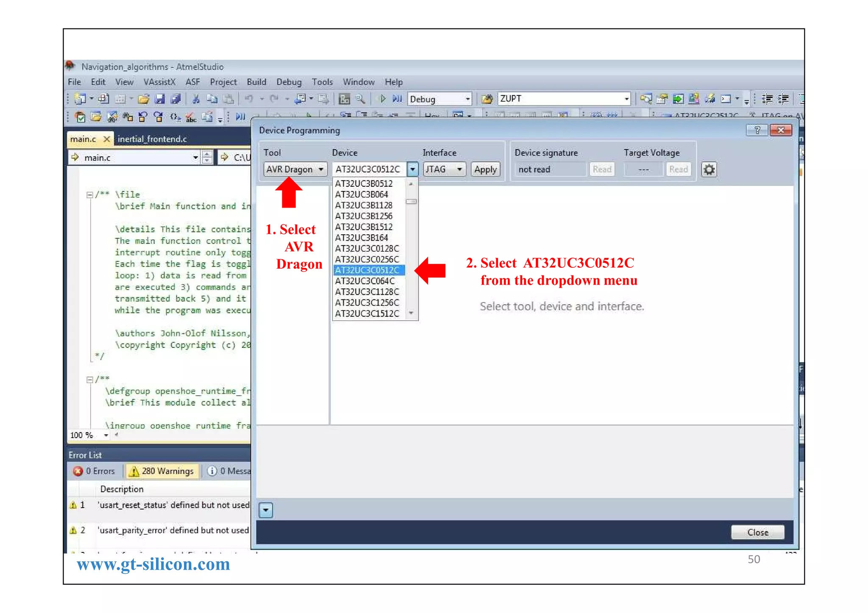Click the green arrow toolbar icon
The image size is (868, 613).
[678, 99]
